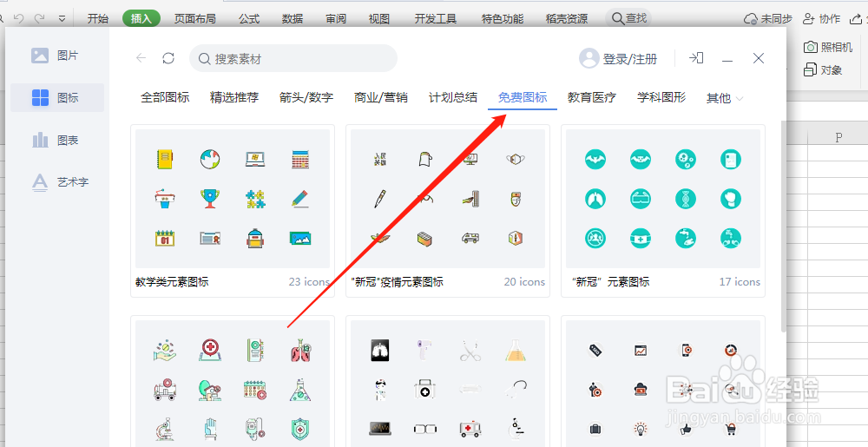The width and height of the screenshot is (868, 447).
Task: Click the 未同步 cloud sync button
Action: tap(768, 19)
